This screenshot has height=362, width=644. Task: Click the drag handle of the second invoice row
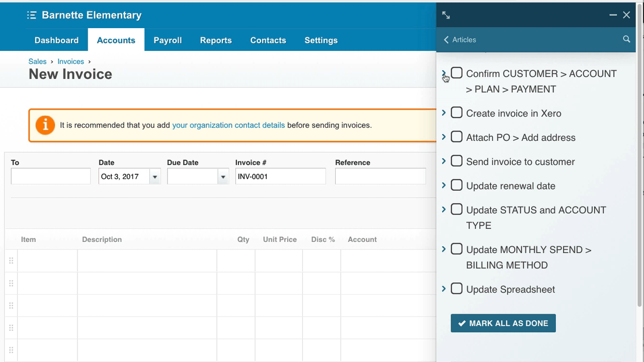tap(11, 283)
